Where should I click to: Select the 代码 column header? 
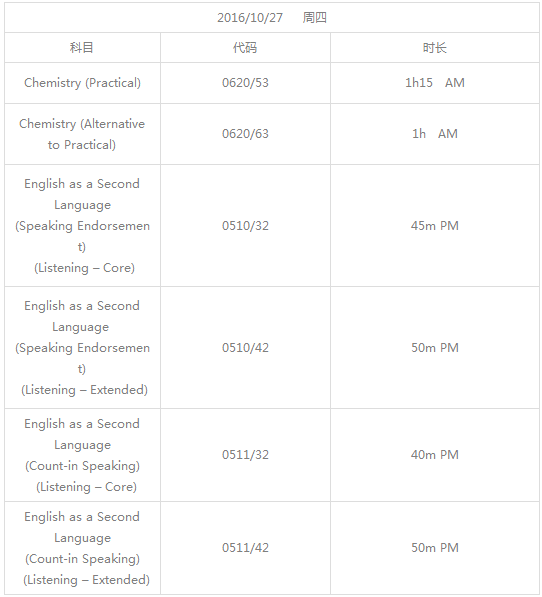click(245, 48)
